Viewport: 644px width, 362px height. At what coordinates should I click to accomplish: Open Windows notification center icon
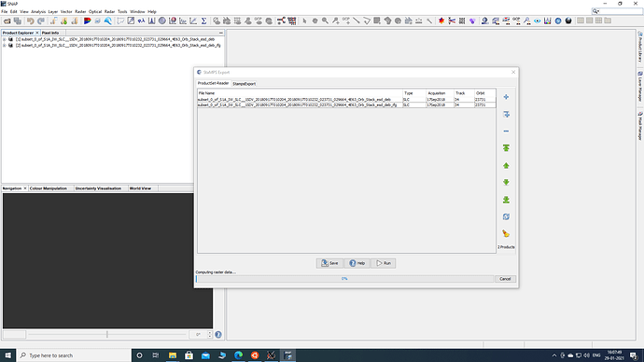coord(634,355)
